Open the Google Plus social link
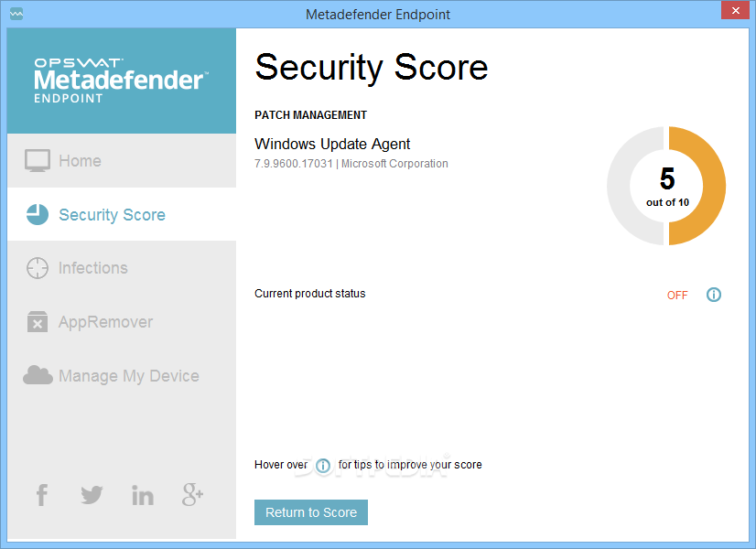Image resolution: width=756 pixels, height=549 pixels. [x=192, y=495]
